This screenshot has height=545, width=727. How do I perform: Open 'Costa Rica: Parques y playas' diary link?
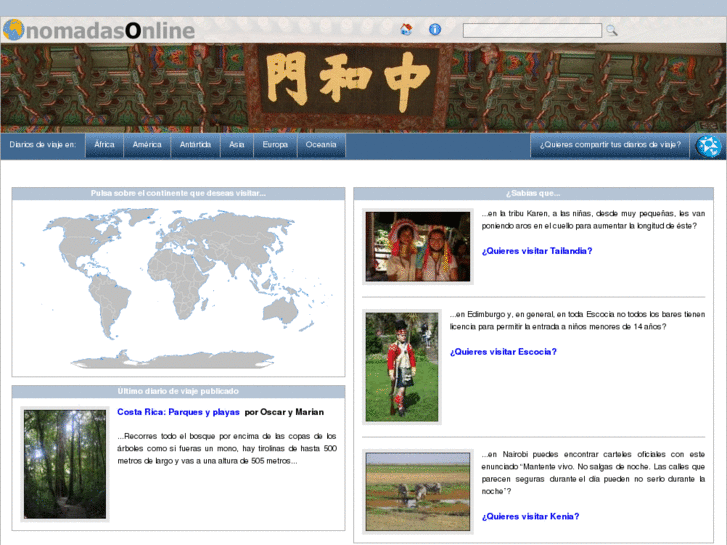(x=178, y=412)
